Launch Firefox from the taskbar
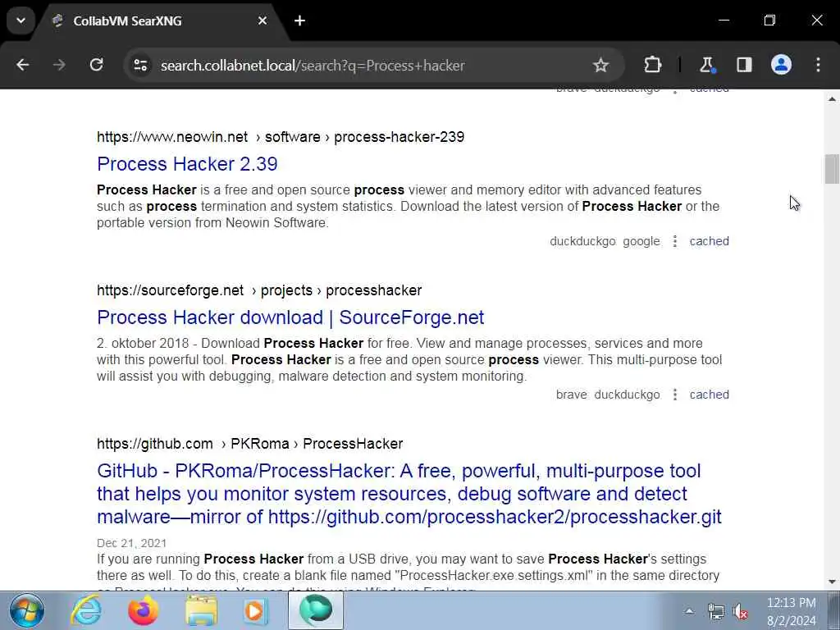Viewport: 840px width, 630px height. (x=143, y=610)
